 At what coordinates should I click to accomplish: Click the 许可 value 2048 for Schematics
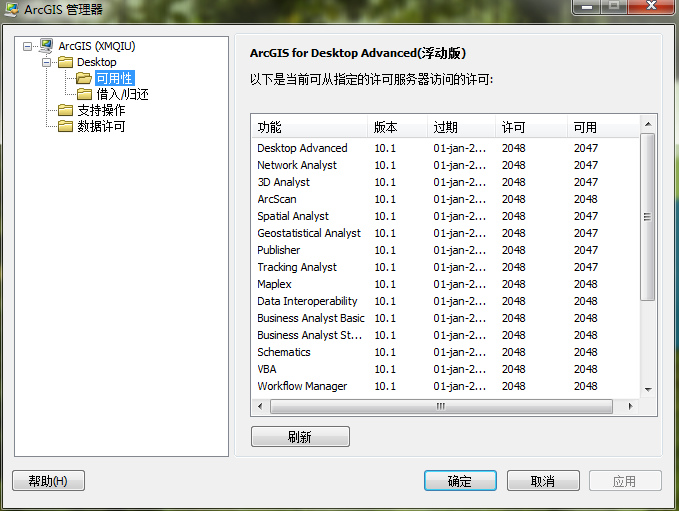pyautogui.click(x=514, y=352)
